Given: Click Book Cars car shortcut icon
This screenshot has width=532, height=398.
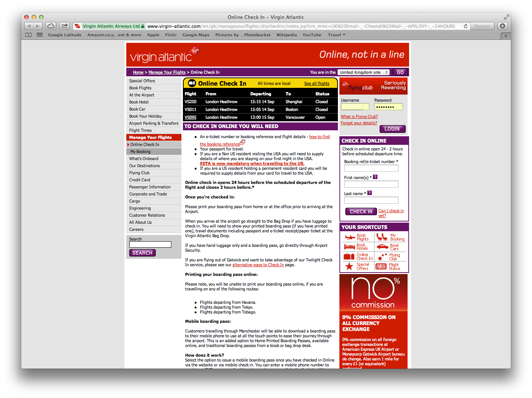Looking at the screenshot, I should coord(383,246).
